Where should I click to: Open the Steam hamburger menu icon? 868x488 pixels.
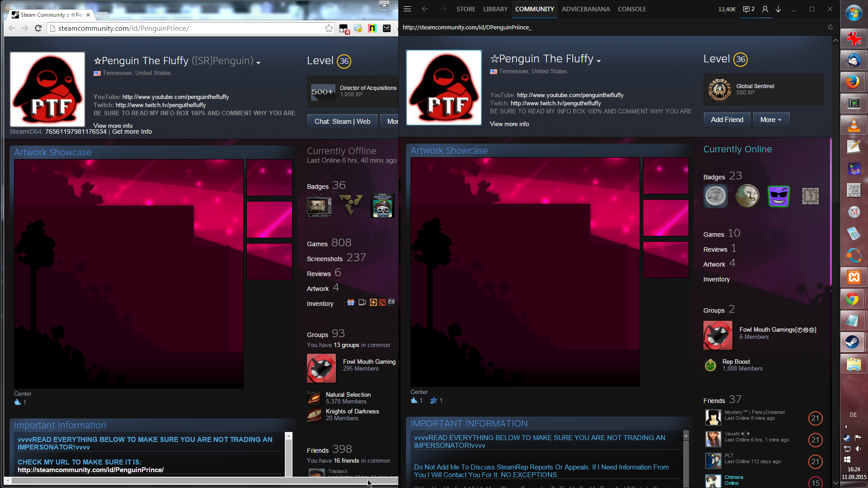click(407, 9)
